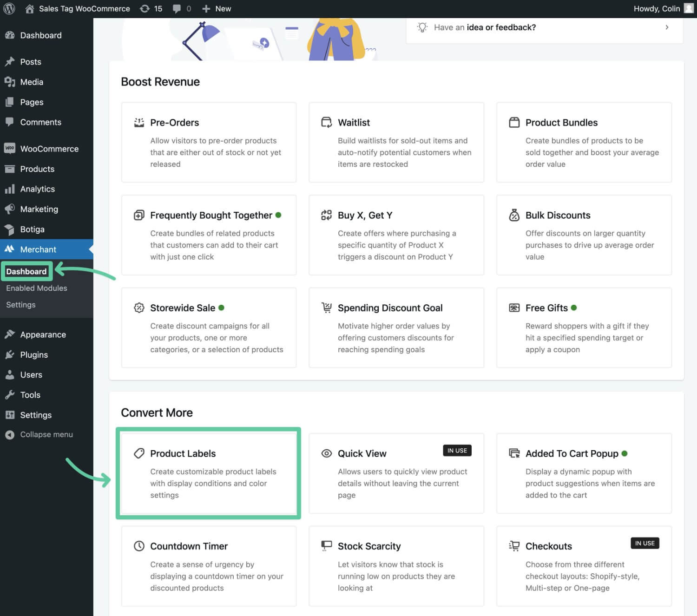
Task: Open the Storewide Sale module
Action: pyautogui.click(x=209, y=328)
